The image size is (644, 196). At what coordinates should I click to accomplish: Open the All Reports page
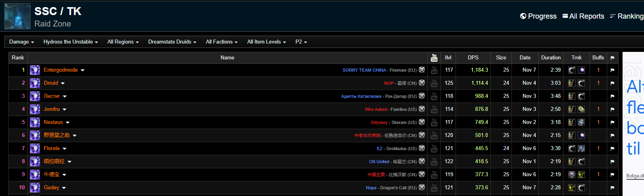coord(583,16)
